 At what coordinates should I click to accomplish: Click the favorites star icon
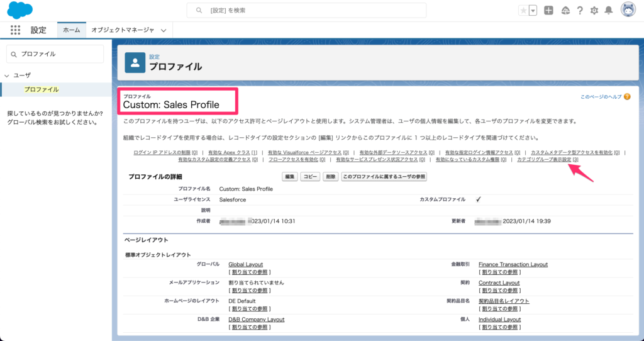click(523, 11)
